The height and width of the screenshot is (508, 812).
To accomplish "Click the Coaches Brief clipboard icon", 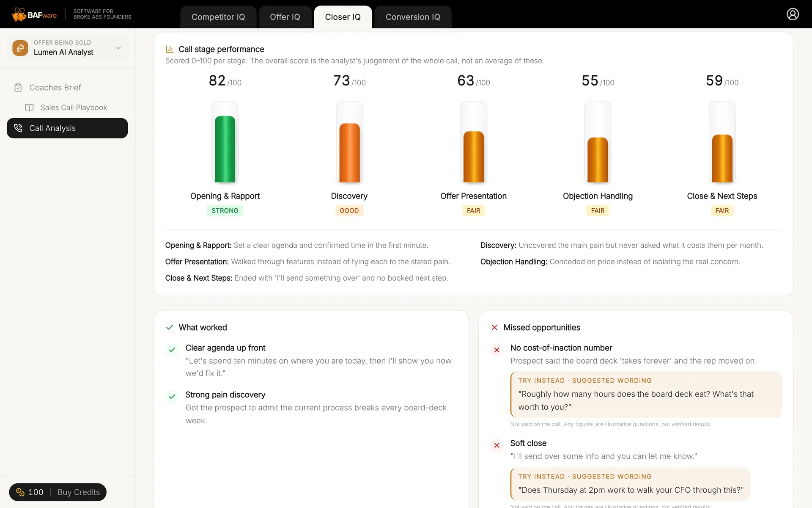I will pyautogui.click(x=18, y=88).
